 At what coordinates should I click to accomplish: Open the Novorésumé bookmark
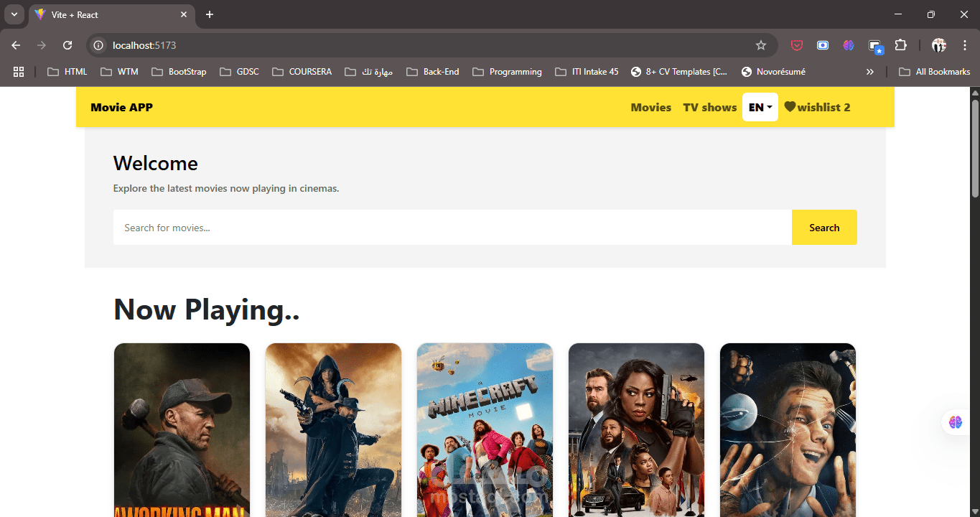pos(773,72)
